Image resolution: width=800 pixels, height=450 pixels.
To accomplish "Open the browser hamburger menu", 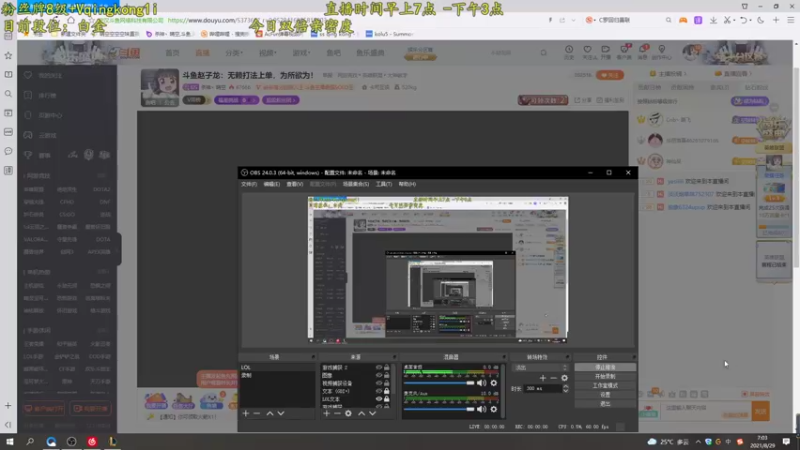I will (790, 20).
